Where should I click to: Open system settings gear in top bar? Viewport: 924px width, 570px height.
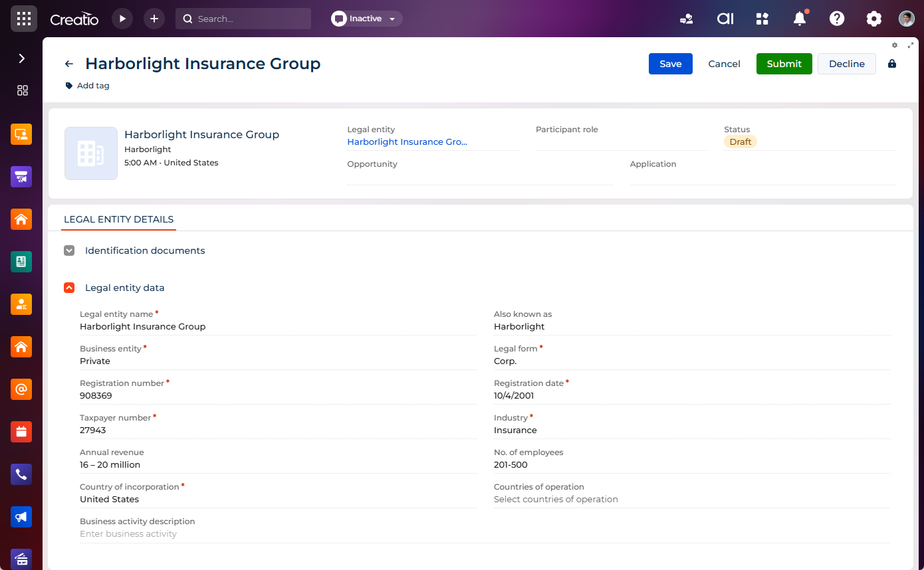click(x=874, y=19)
